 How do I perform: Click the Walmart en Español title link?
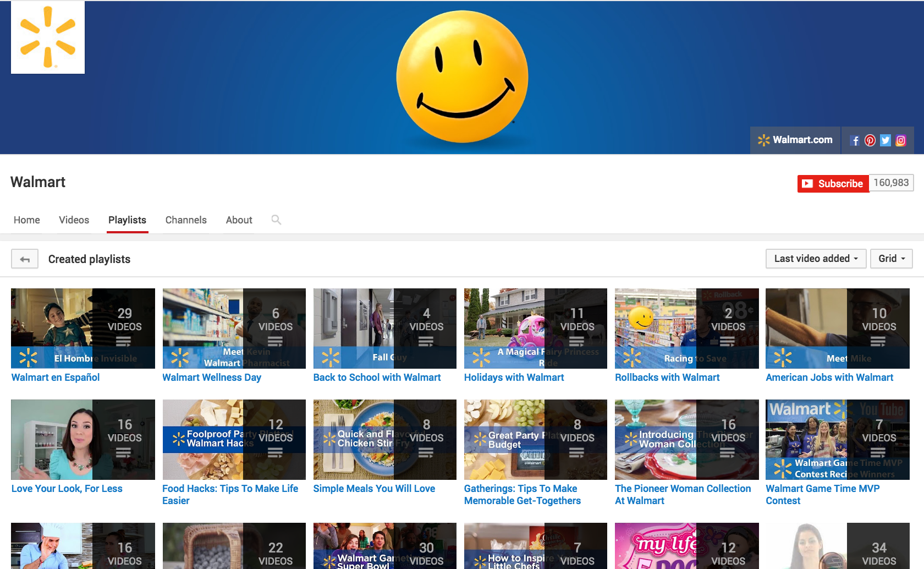pos(56,377)
